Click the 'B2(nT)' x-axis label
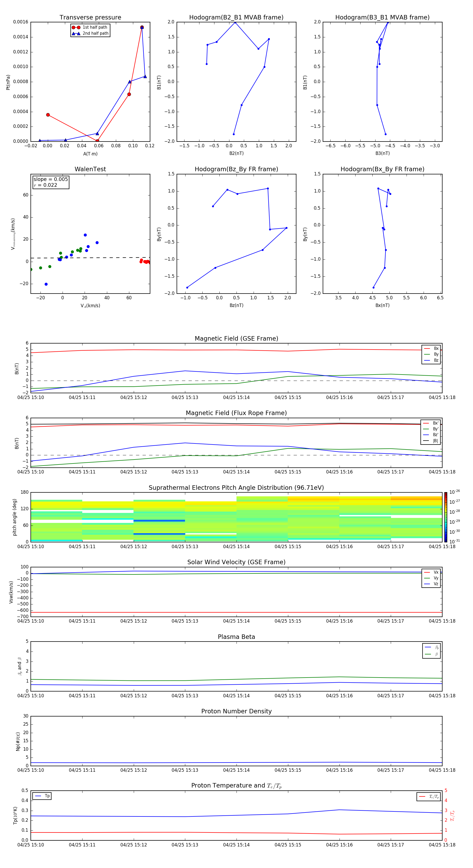 point(236,153)
